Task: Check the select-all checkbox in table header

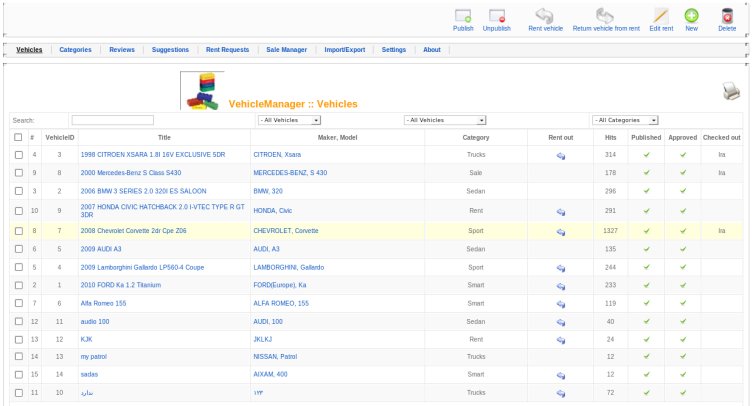Action: pyautogui.click(x=18, y=137)
